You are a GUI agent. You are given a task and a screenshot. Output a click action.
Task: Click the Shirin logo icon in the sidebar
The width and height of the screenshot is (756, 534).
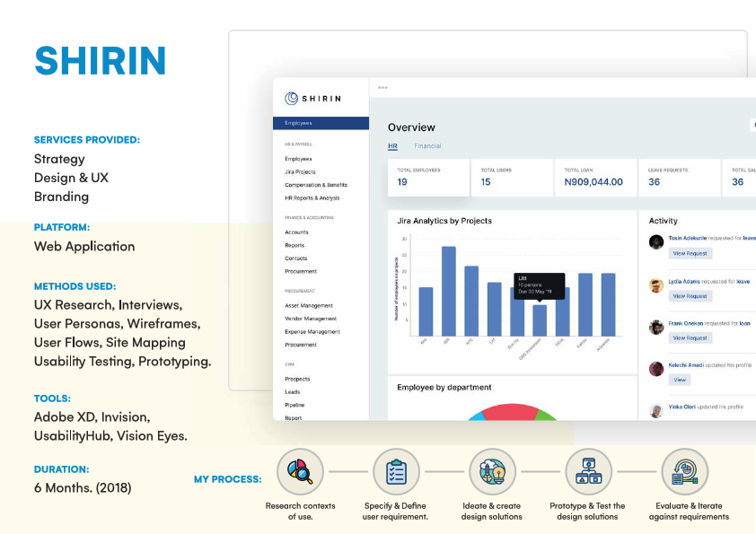[x=291, y=99]
